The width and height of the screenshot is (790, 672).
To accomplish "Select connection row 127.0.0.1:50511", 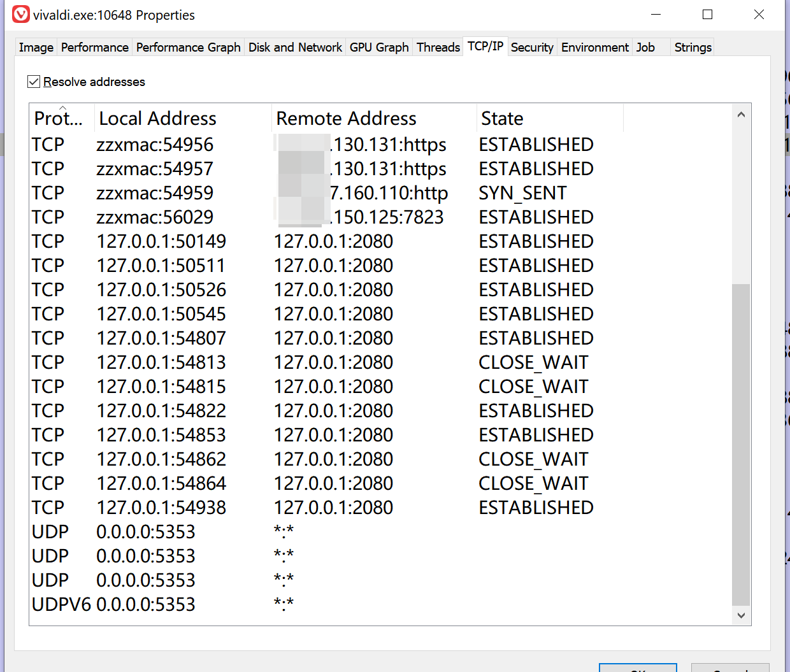I will click(x=381, y=266).
